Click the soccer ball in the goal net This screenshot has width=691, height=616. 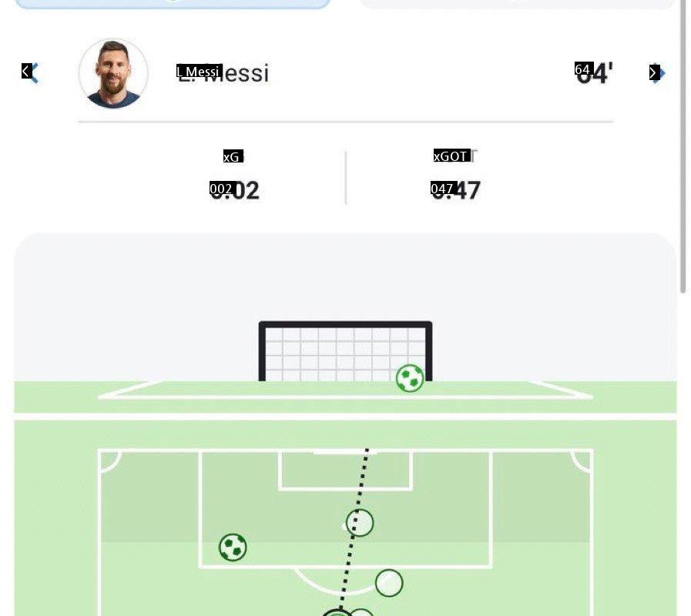[x=410, y=378]
